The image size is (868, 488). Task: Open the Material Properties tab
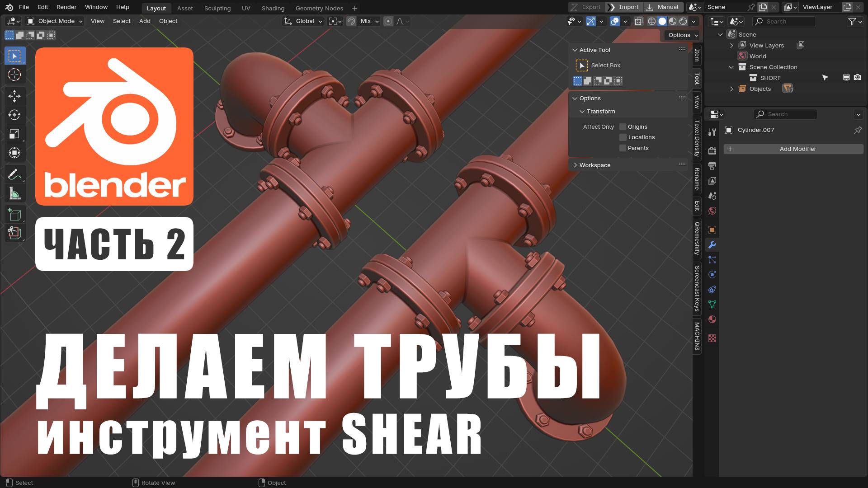712,319
